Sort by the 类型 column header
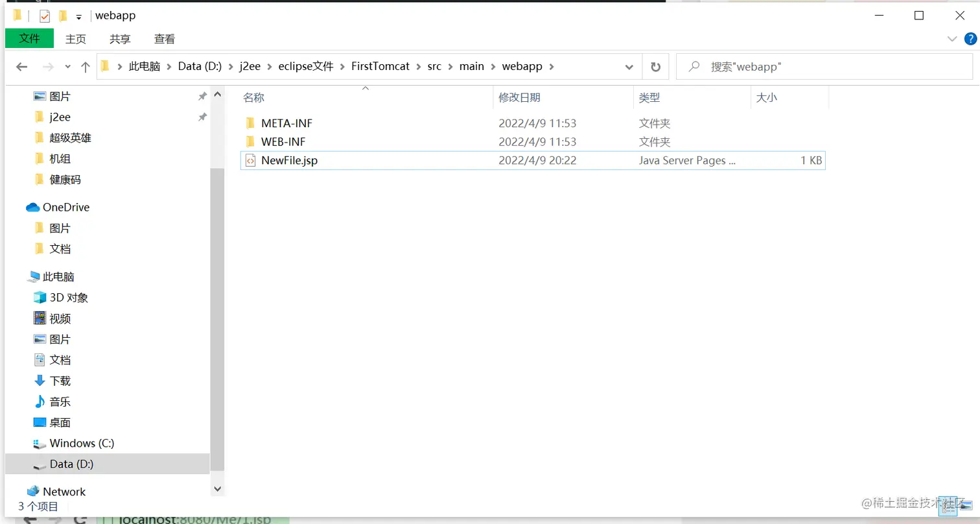Viewport: 980px width, 524px height. coord(649,97)
